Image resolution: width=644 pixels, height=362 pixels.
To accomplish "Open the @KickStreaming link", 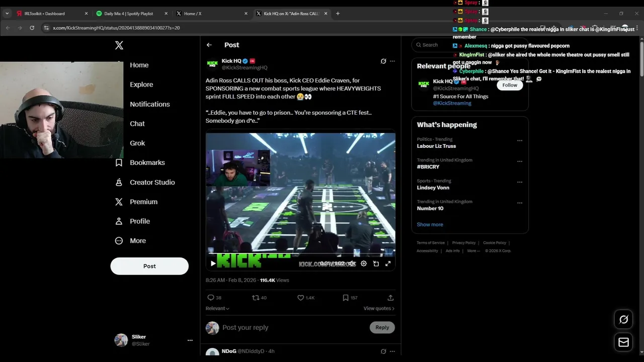I will [x=452, y=103].
